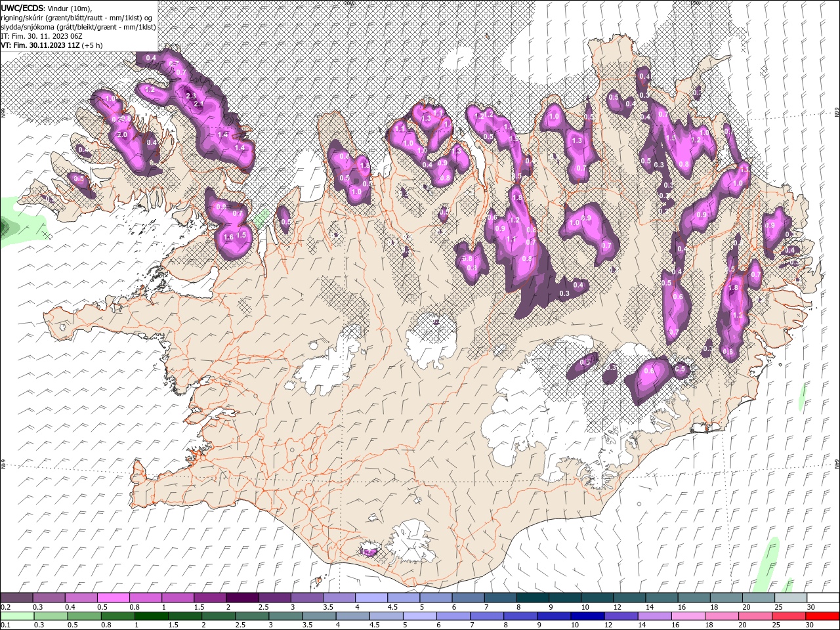Screen dimensions: 840x630
Task: Select the white swatch at 30 on snow scale
Action: point(823,597)
